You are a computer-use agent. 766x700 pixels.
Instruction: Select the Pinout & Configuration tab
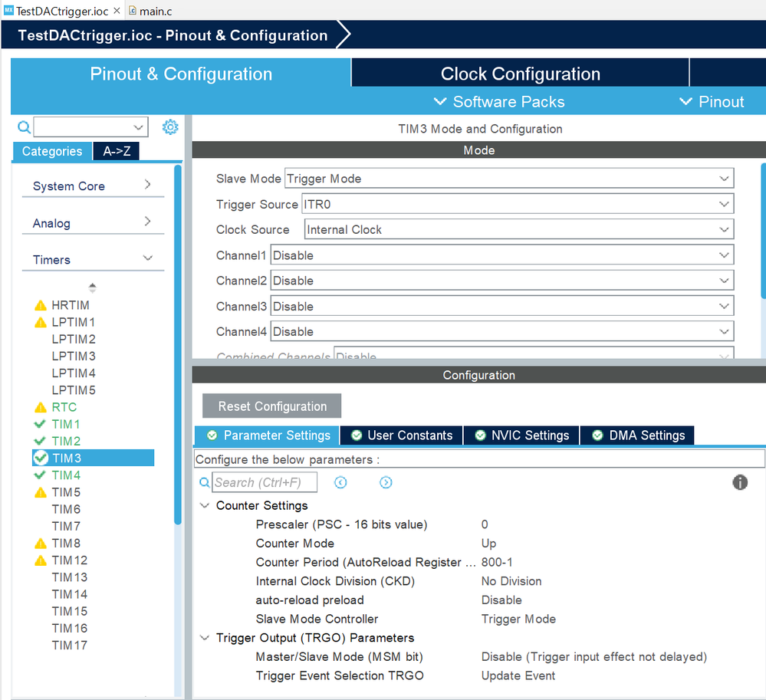(181, 74)
